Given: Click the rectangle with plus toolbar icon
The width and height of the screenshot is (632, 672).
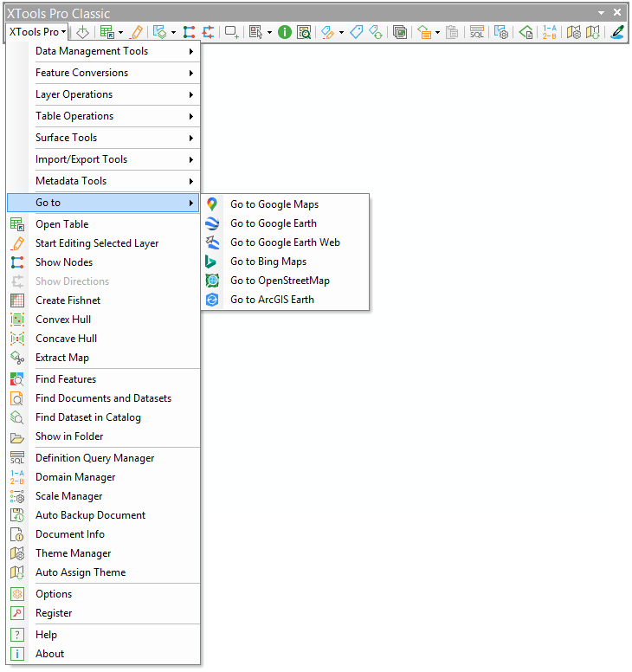Looking at the screenshot, I should (232, 32).
